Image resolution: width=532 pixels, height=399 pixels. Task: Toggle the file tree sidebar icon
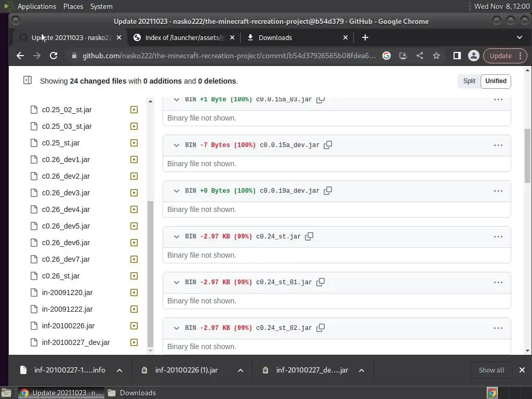coord(28,81)
